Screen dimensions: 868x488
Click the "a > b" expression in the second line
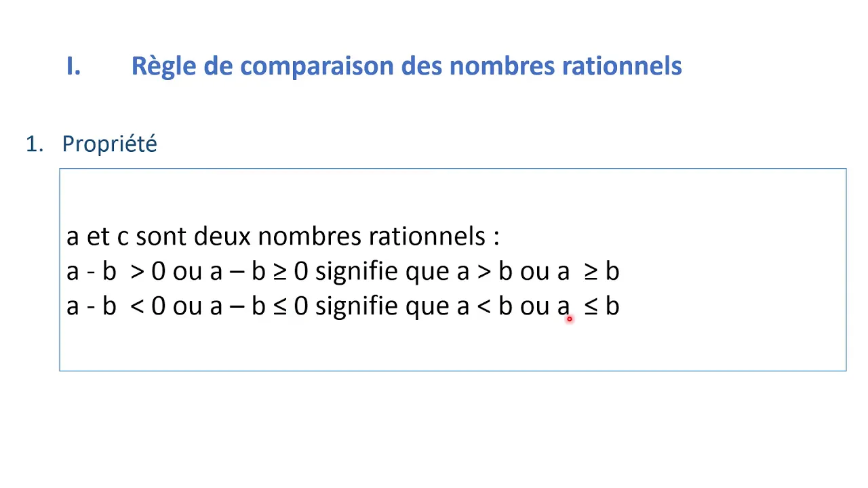pyautogui.click(x=485, y=271)
